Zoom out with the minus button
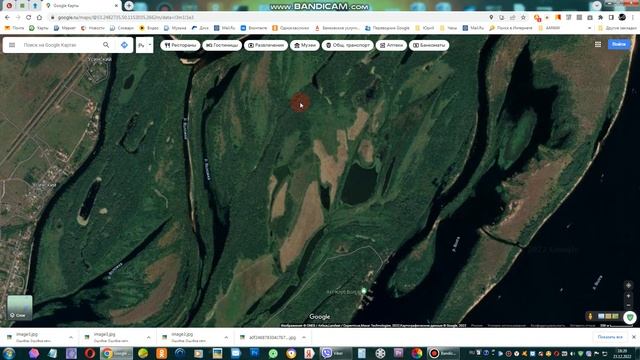The width and height of the screenshot is (640, 360). (x=629, y=305)
